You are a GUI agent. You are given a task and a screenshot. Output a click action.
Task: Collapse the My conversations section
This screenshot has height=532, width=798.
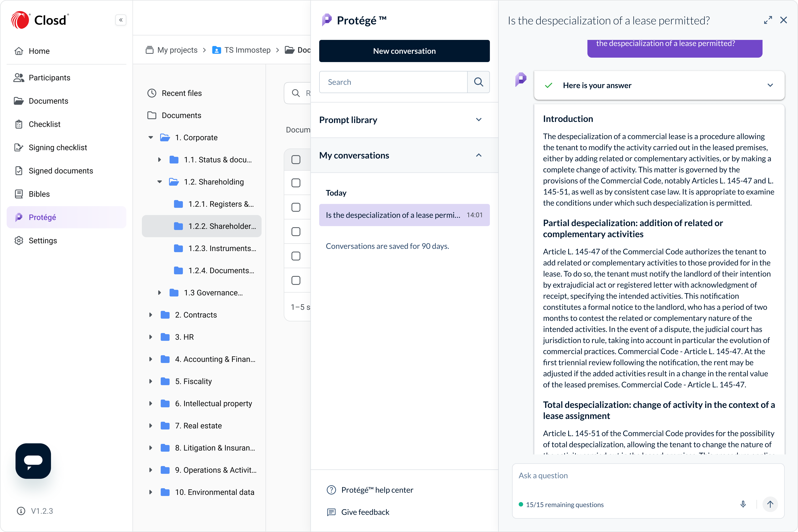pos(479,155)
